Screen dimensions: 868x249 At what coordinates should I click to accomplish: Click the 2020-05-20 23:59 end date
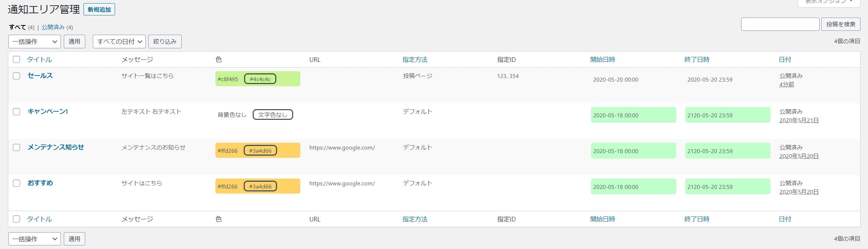710,79
